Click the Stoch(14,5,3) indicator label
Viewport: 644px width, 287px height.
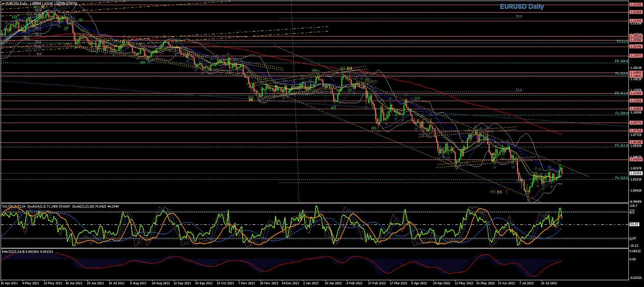click(x=37, y=206)
